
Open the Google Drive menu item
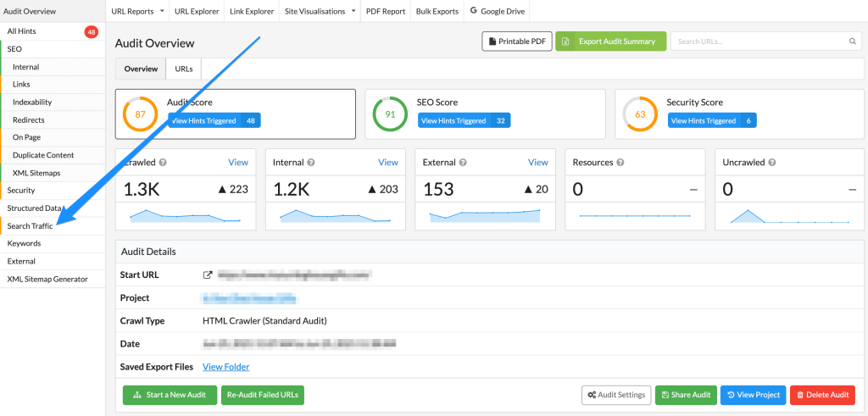click(x=497, y=11)
